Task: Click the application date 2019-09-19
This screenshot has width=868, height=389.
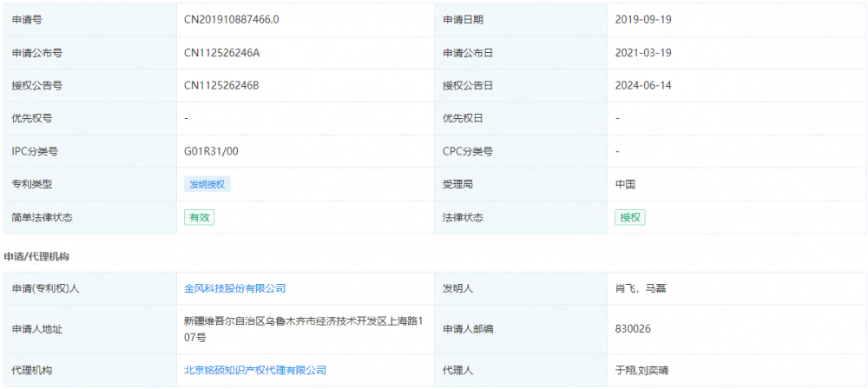Action: pos(643,20)
